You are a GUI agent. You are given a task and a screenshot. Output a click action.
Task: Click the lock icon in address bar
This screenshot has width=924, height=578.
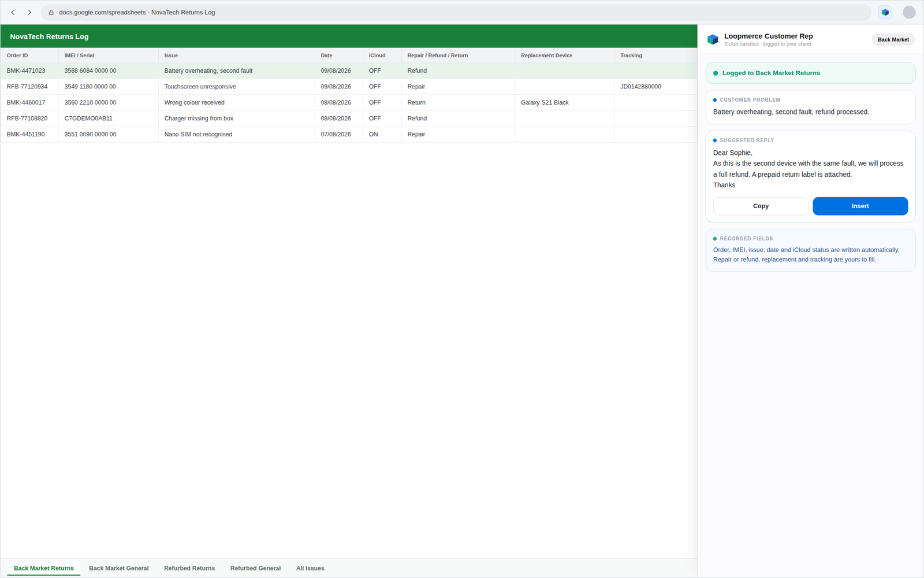click(x=51, y=12)
